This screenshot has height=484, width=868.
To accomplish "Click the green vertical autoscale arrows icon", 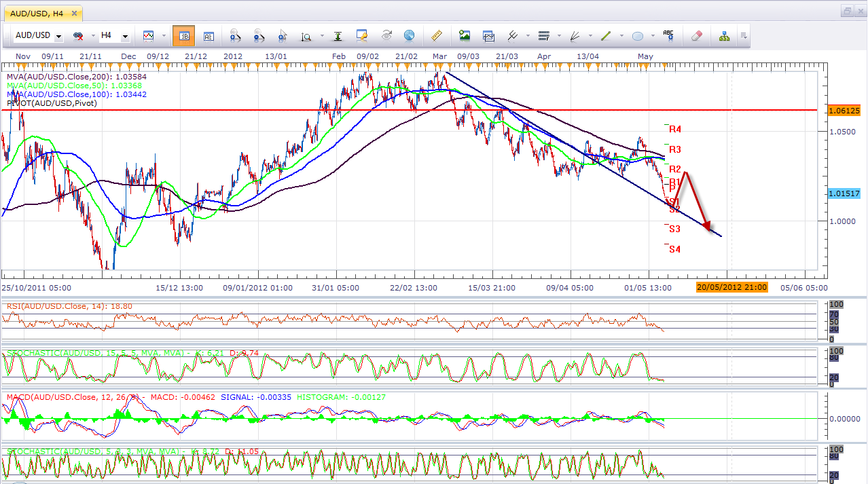I will [x=338, y=35].
